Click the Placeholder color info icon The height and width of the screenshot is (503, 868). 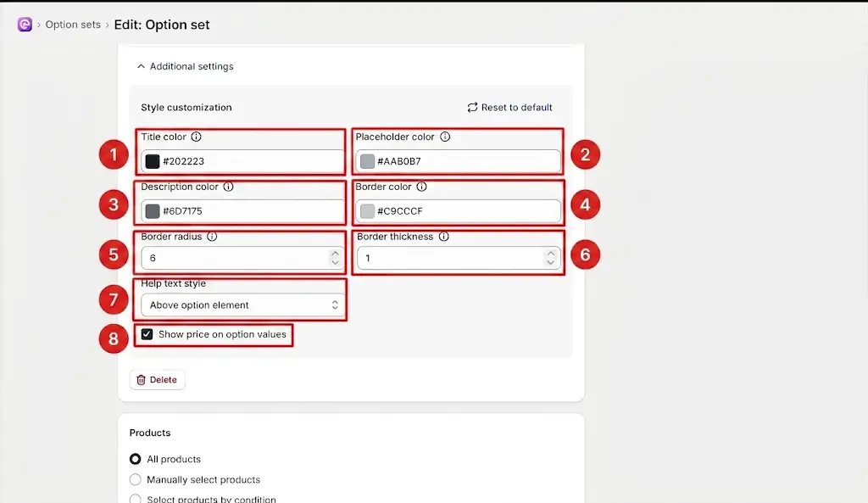[445, 137]
